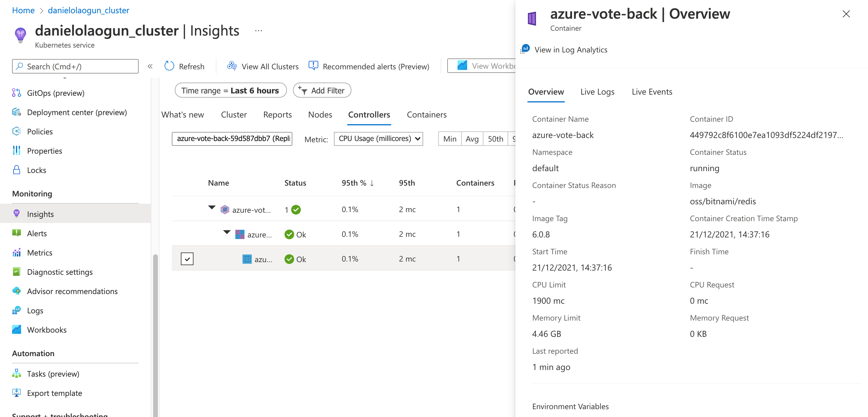Click the Workbooks sidebar icon
Screen dimensions: 868x417
pyautogui.click(x=16, y=329)
